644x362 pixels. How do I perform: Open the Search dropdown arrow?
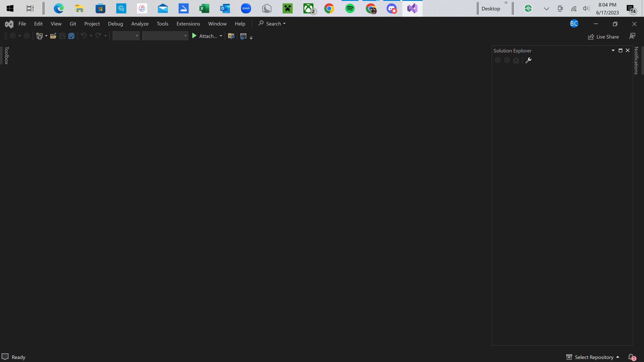click(x=284, y=24)
